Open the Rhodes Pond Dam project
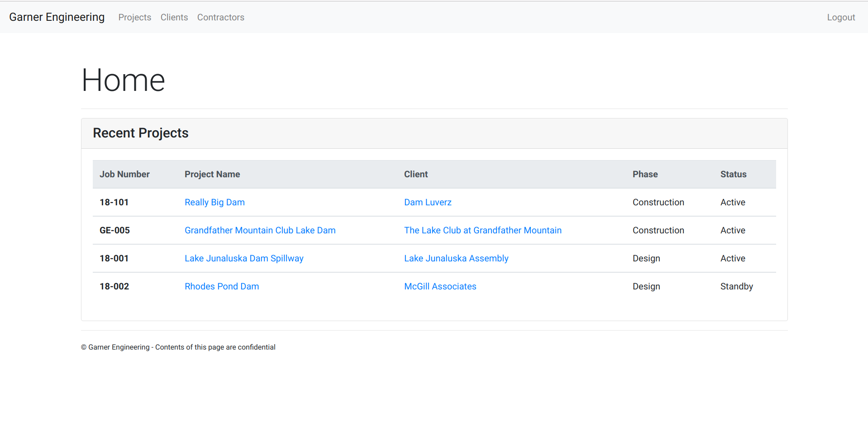 pyautogui.click(x=222, y=286)
